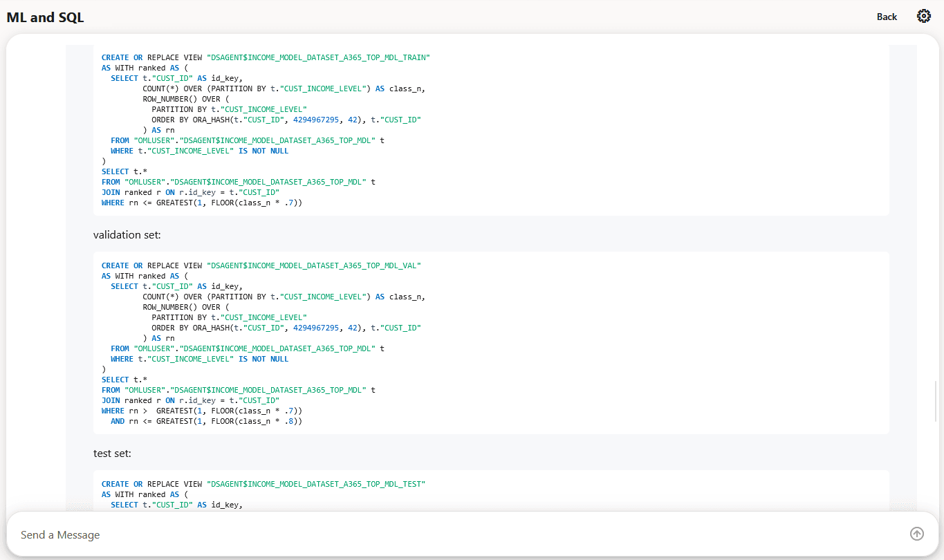This screenshot has height=560, width=944.
Task: Click the "JOIN ranked r ON" line in train code
Action: pos(190,192)
